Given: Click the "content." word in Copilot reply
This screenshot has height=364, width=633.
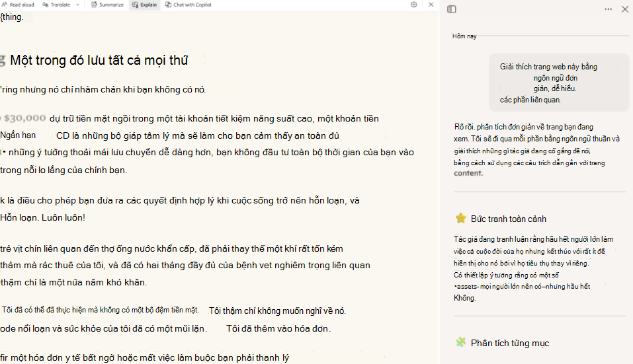Looking at the screenshot, I should pos(468,173).
